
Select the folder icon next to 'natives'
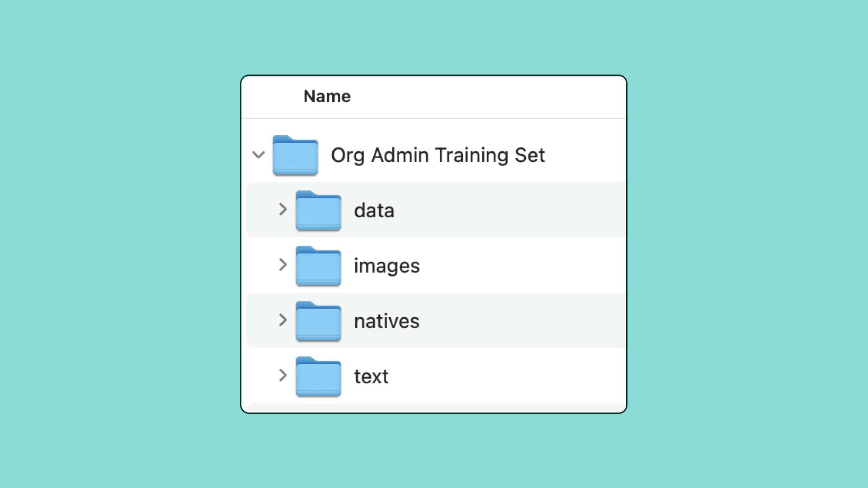pyautogui.click(x=318, y=321)
